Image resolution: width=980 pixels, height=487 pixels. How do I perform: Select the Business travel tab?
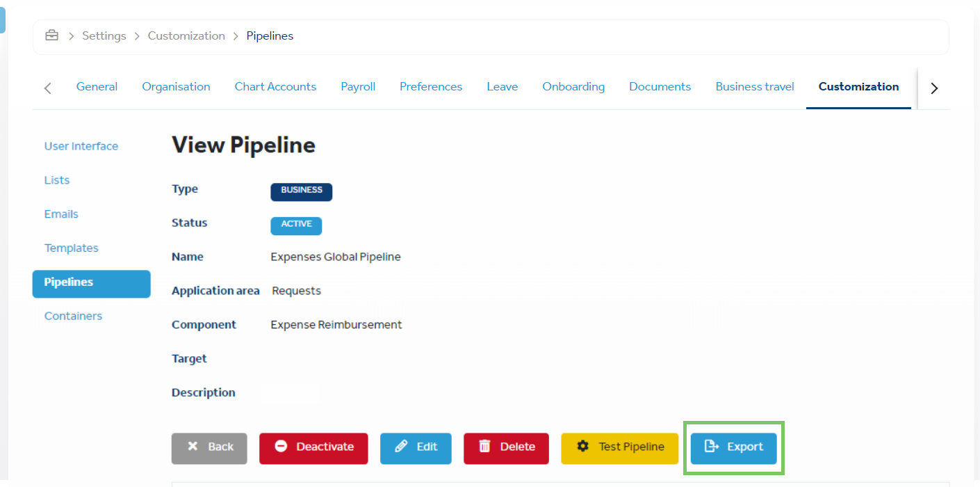click(755, 87)
